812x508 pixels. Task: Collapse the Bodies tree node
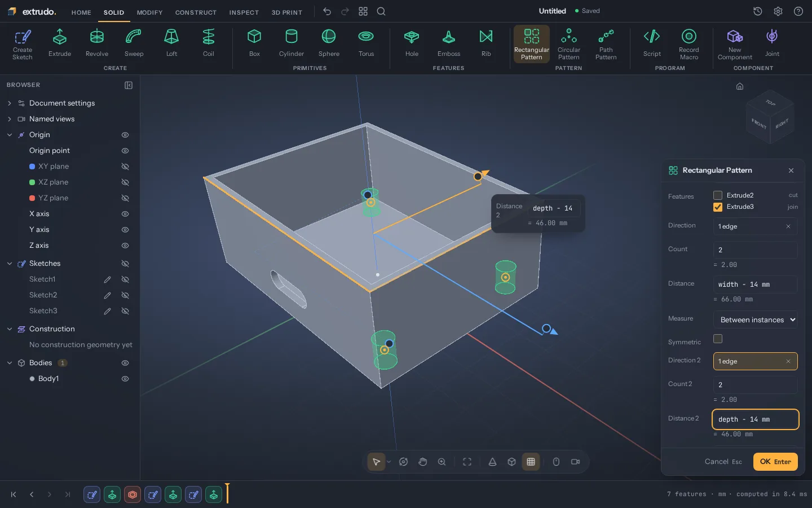[x=10, y=363]
